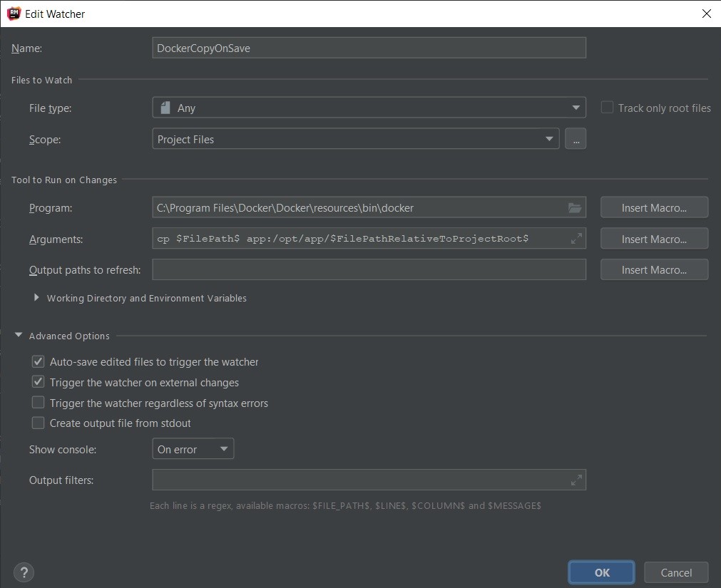Open the Show console On error dropdown
Image resolution: width=721 pixels, height=588 pixels.
pos(193,449)
